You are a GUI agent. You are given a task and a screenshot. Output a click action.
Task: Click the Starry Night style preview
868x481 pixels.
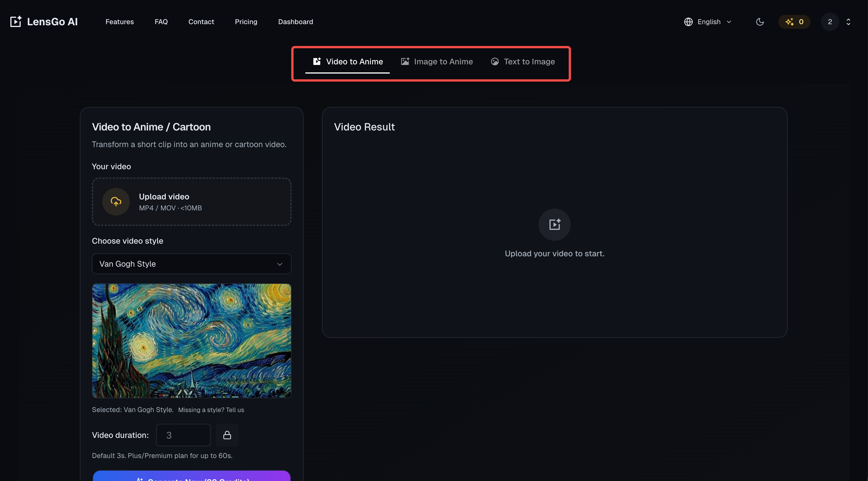click(x=191, y=340)
